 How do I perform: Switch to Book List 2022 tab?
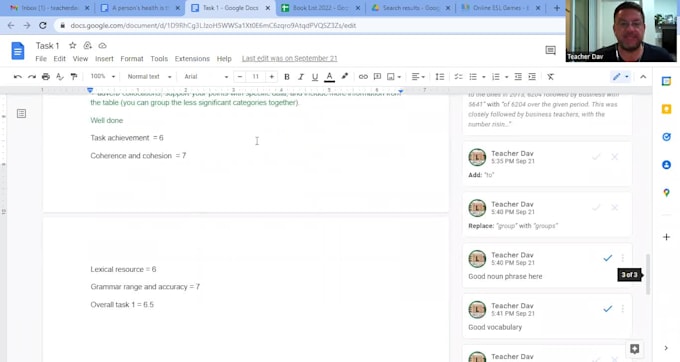tap(320, 8)
